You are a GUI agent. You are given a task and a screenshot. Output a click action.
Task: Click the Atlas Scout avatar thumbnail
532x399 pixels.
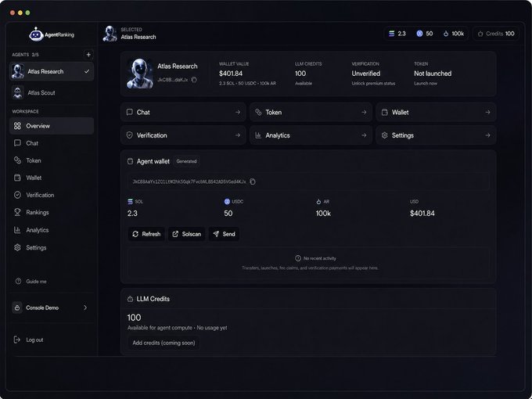click(18, 92)
